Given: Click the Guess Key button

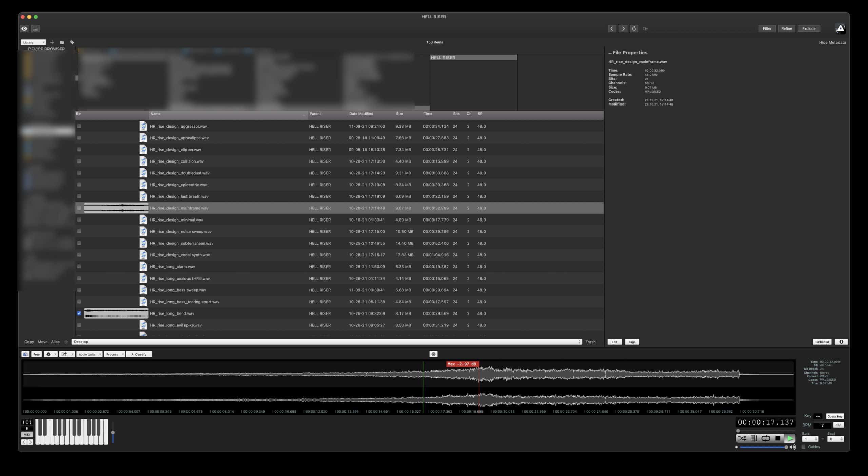Looking at the screenshot, I should pyautogui.click(x=834, y=416).
